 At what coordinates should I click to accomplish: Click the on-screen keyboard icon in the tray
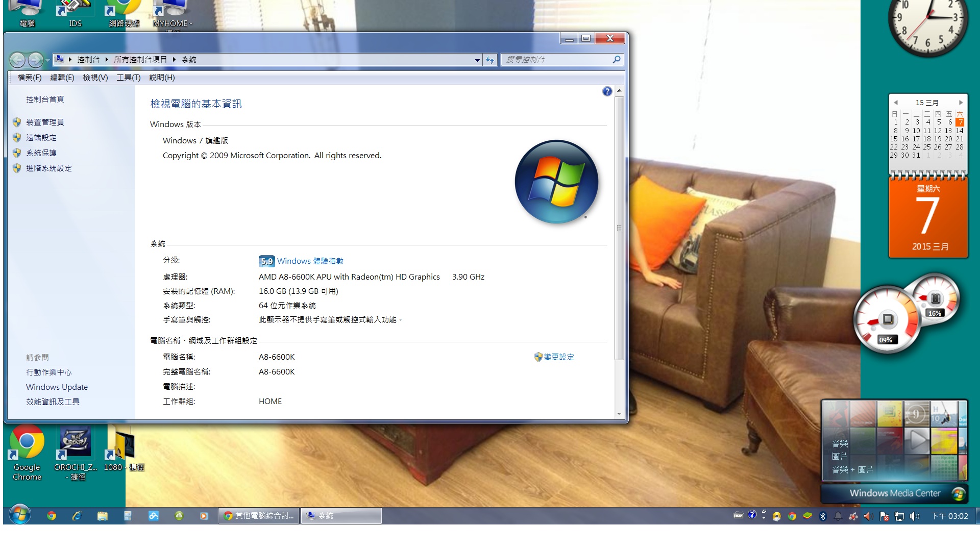click(738, 516)
